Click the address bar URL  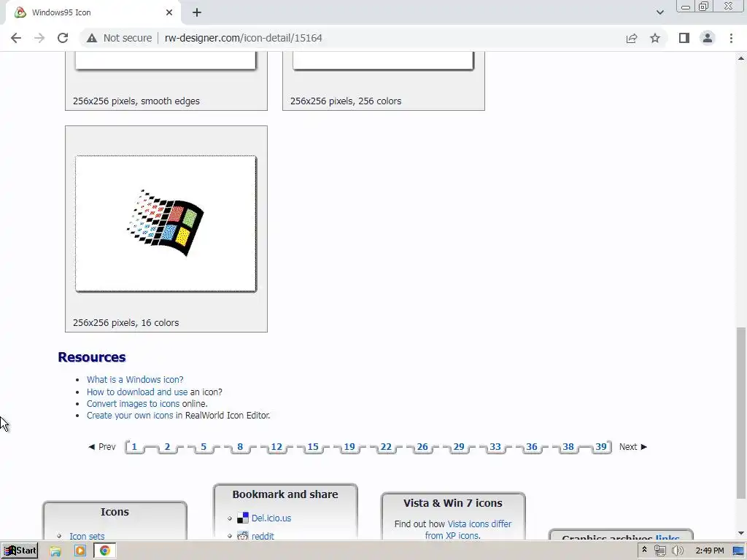[244, 38]
